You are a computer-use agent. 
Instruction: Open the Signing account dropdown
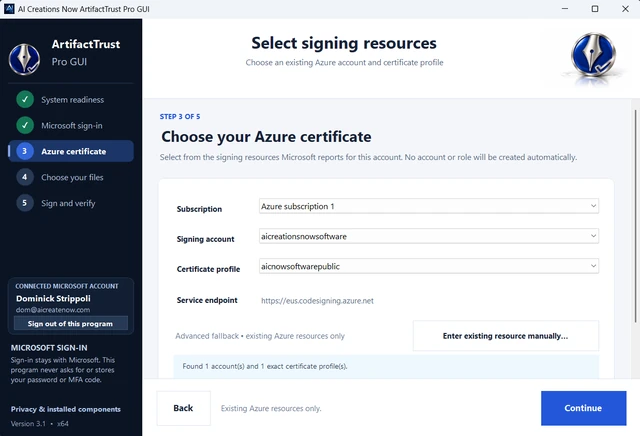click(429, 236)
